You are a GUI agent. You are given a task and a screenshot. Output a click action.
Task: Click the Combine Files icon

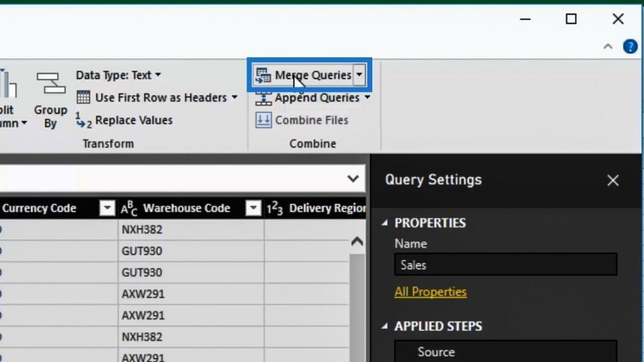(x=264, y=120)
